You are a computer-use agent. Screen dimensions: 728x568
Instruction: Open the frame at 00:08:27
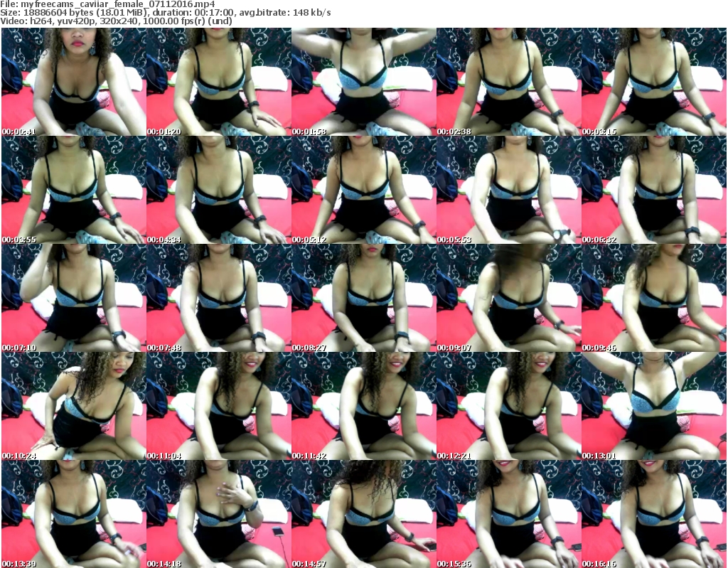pyautogui.click(x=364, y=298)
